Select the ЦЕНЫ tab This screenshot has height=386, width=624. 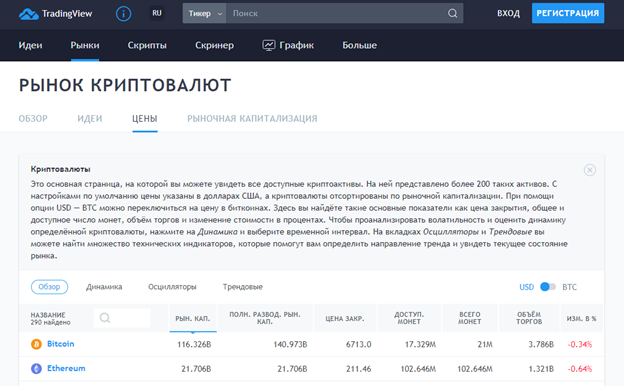(145, 119)
